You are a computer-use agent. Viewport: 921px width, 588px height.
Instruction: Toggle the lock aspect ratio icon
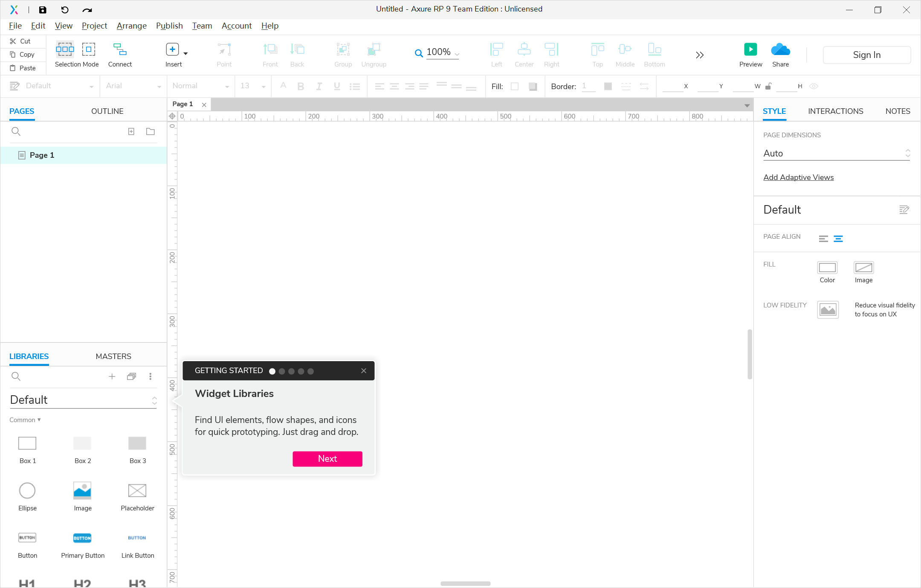(768, 86)
